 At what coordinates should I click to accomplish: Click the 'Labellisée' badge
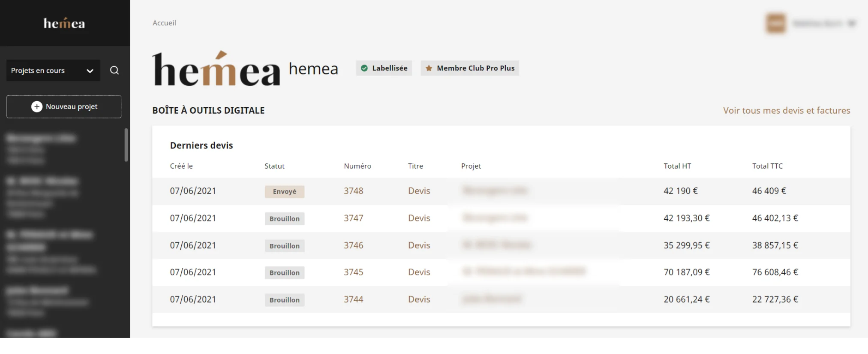(384, 68)
